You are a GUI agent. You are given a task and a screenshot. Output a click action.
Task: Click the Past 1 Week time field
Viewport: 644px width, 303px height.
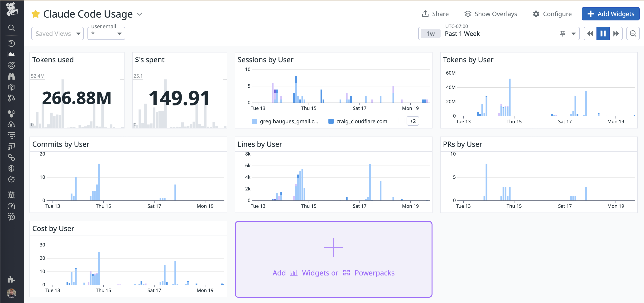[499, 33]
